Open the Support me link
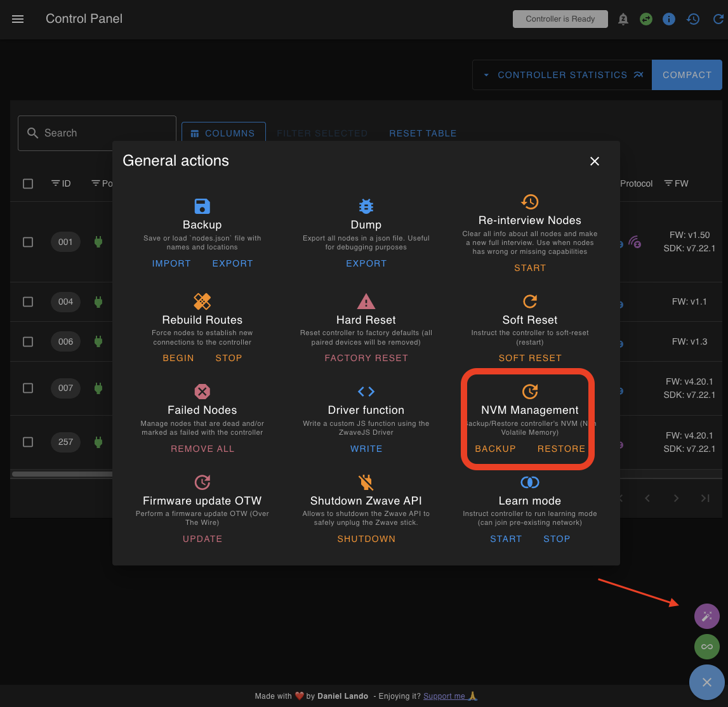The width and height of the screenshot is (728, 707). pyautogui.click(x=444, y=696)
